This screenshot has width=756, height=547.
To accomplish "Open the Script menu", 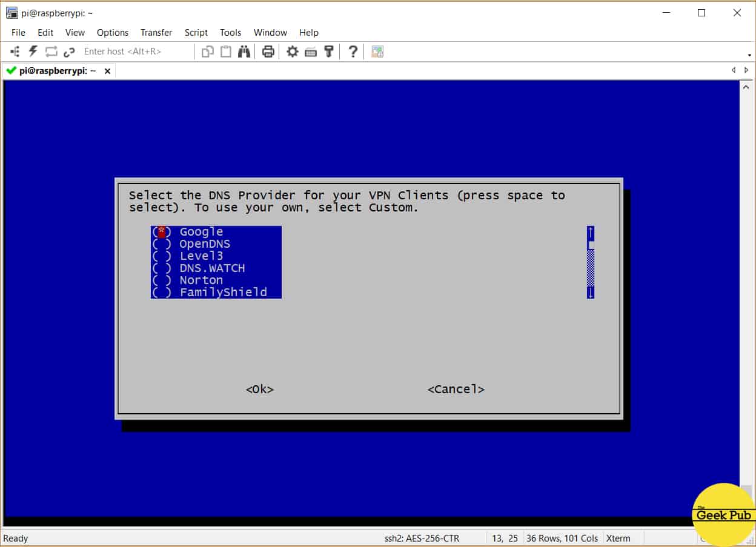I will pos(196,33).
